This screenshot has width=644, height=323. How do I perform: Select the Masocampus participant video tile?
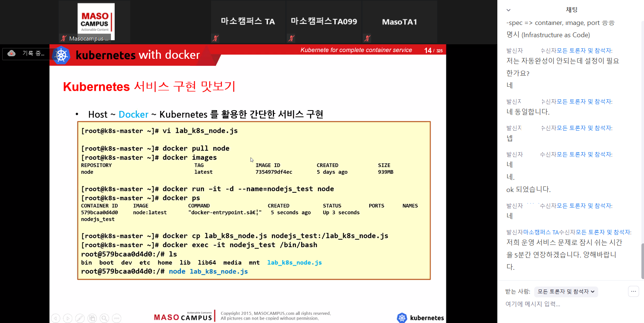pyautogui.click(x=95, y=22)
